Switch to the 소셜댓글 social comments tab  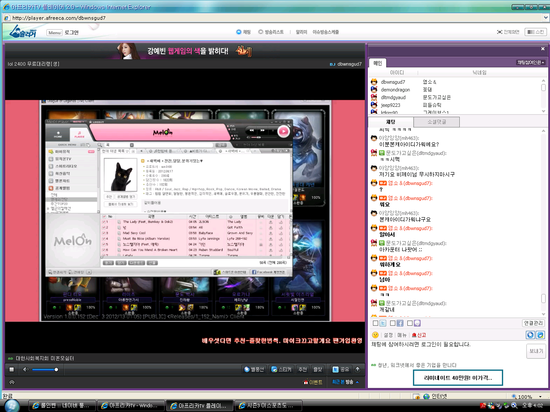(x=436, y=122)
